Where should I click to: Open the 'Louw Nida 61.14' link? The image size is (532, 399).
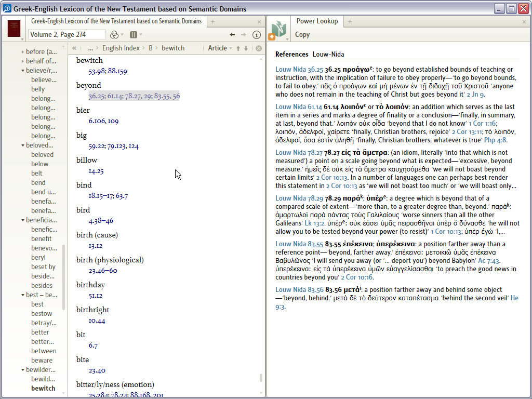click(x=299, y=107)
